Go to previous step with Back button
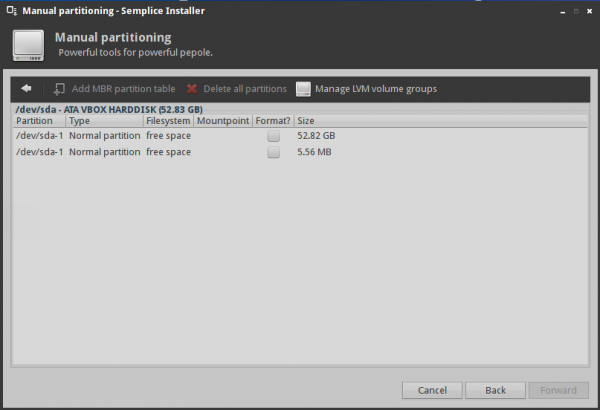Screen dimensions: 600x410 tap(495, 390)
